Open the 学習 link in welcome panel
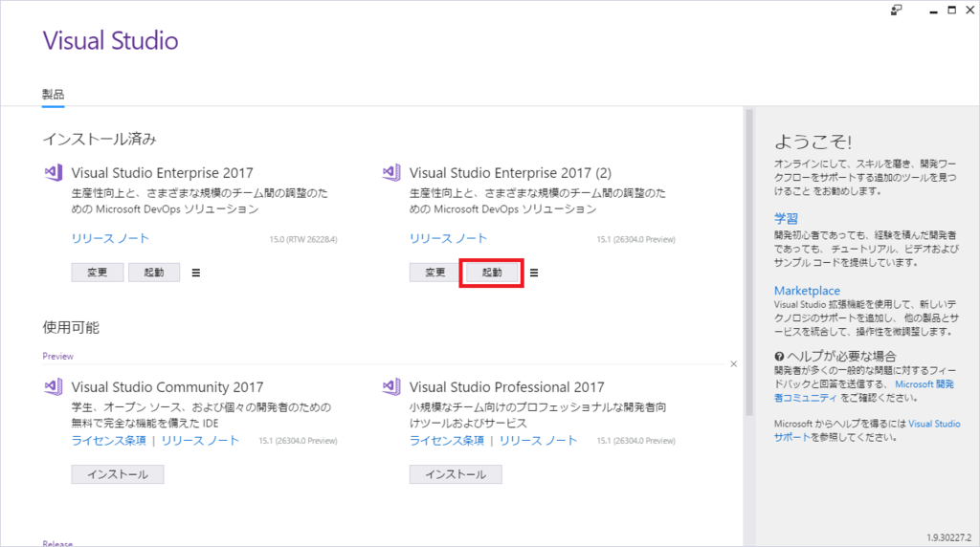The width and height of the screenshot is (980, 547). 786,219
